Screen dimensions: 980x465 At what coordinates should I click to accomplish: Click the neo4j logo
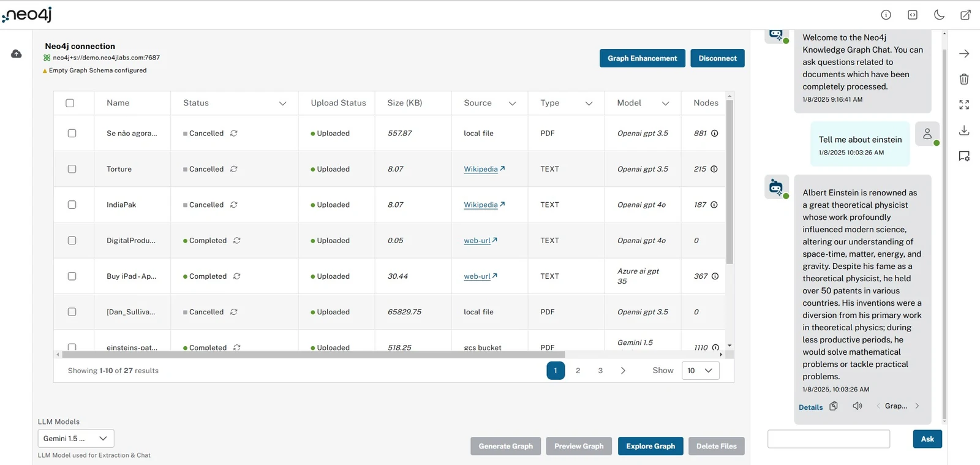pos(27,15)
